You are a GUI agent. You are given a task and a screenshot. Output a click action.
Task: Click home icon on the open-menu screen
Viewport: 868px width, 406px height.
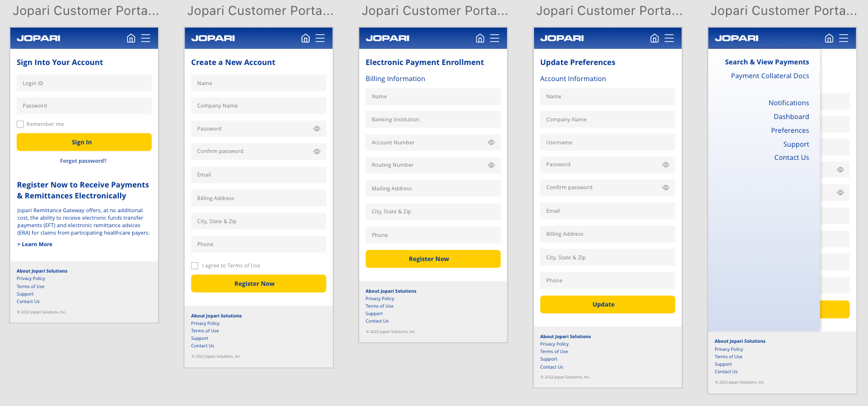(x=829, y=38)
